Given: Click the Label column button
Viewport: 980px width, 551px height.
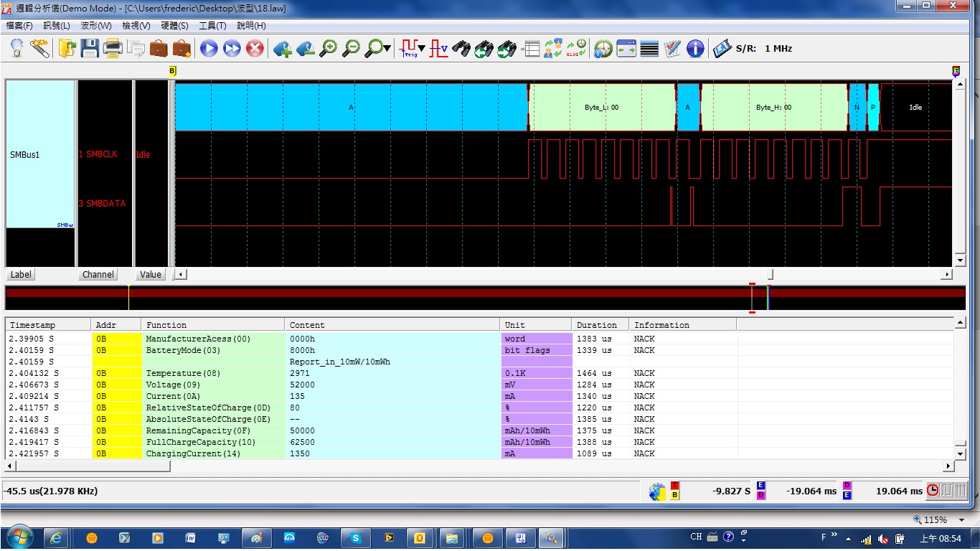Looking at the screenshot, I should tap(21, 275).
